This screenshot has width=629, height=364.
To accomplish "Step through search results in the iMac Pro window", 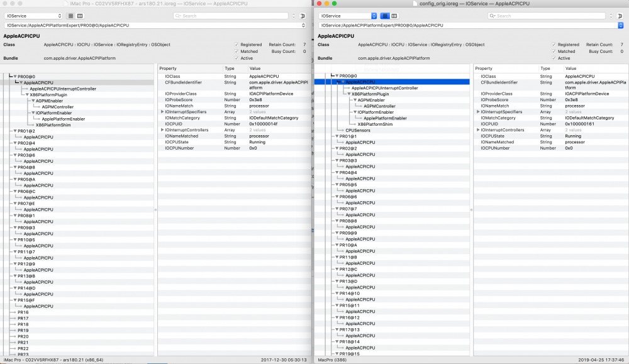I will click(x=294, y=16).
